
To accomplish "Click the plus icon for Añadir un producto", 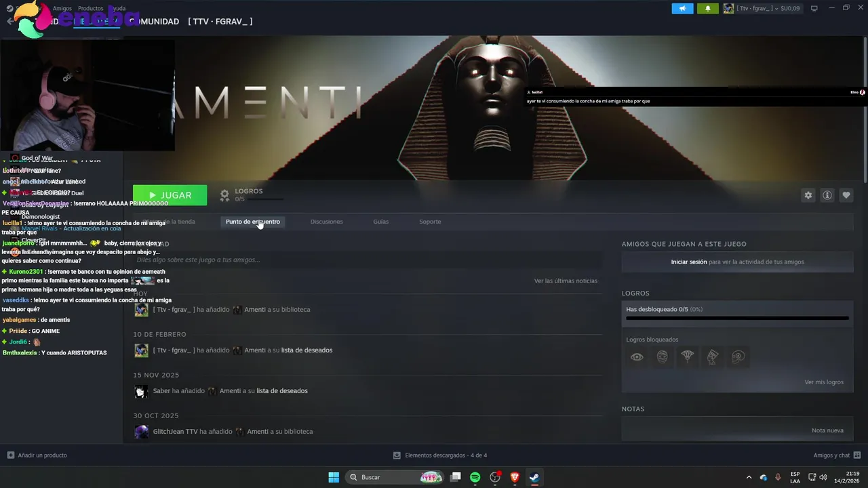I will [x=10, y=455].
